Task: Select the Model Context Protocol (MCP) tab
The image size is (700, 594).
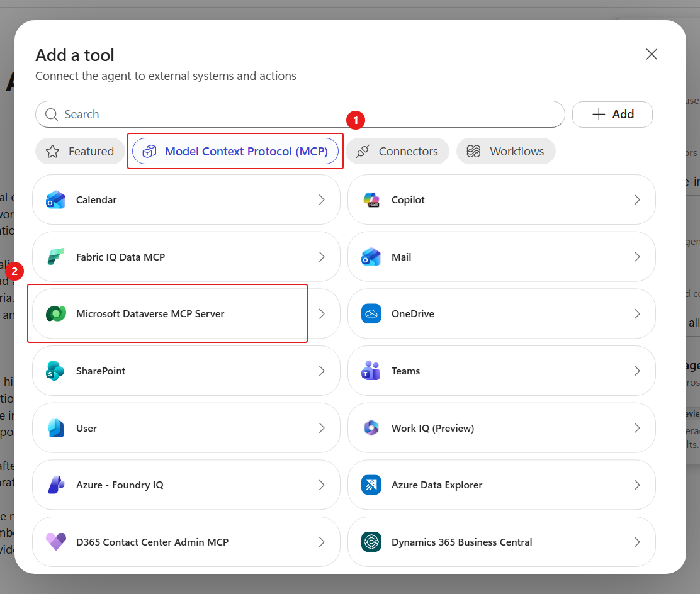Action: 235,151
